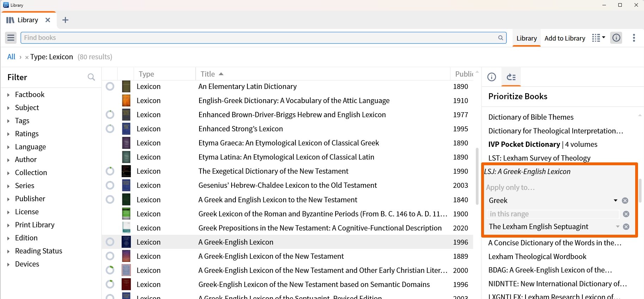Open the view layout grid dropdown
This screenshot has height=299, width=644.
(598, 38)
